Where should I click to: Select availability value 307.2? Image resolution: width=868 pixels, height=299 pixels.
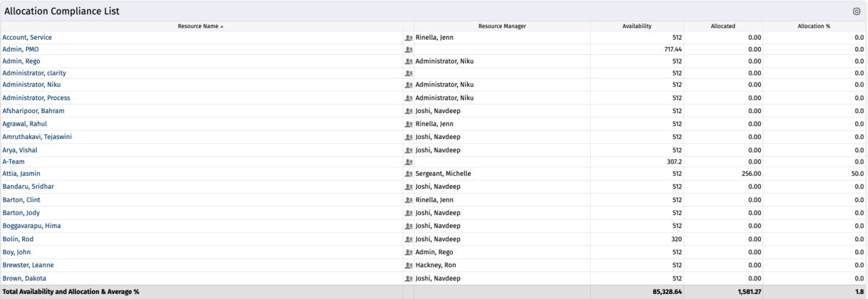(x=676, y=162)
